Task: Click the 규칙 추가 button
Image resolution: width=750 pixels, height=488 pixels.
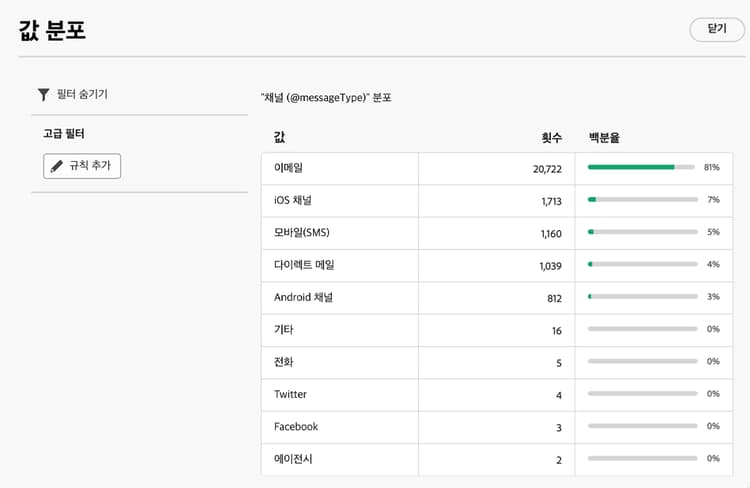Action: point(82,166)
